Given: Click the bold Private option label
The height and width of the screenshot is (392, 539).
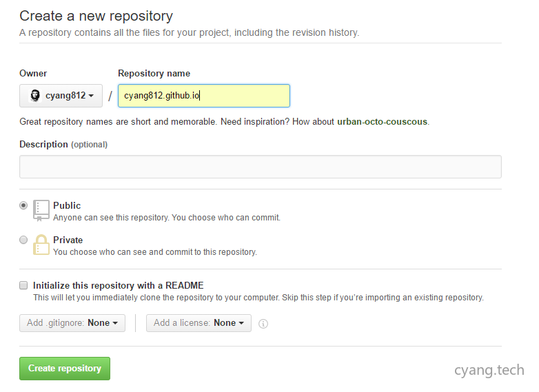Looking at the screenshot, I should click(x=68, y=240).
